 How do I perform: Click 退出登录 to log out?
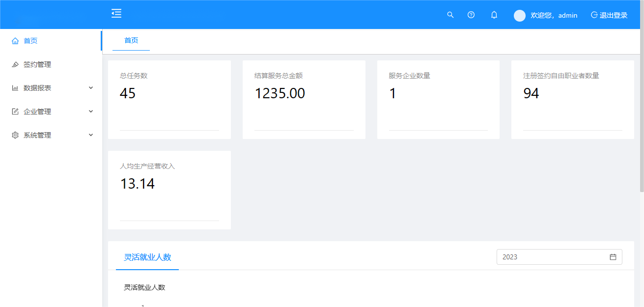click(x=613, y=15)
